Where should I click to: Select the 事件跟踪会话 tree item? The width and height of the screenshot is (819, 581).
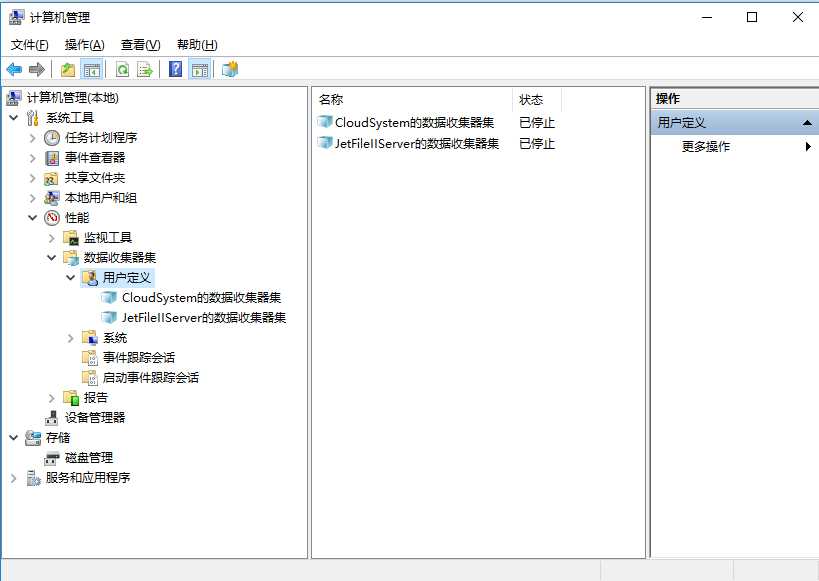click(x=138, y=358)
